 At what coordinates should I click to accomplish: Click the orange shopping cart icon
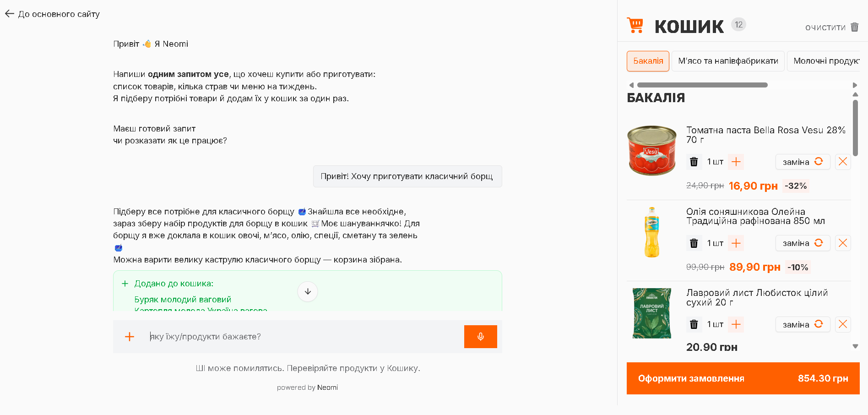coord(635,25)
